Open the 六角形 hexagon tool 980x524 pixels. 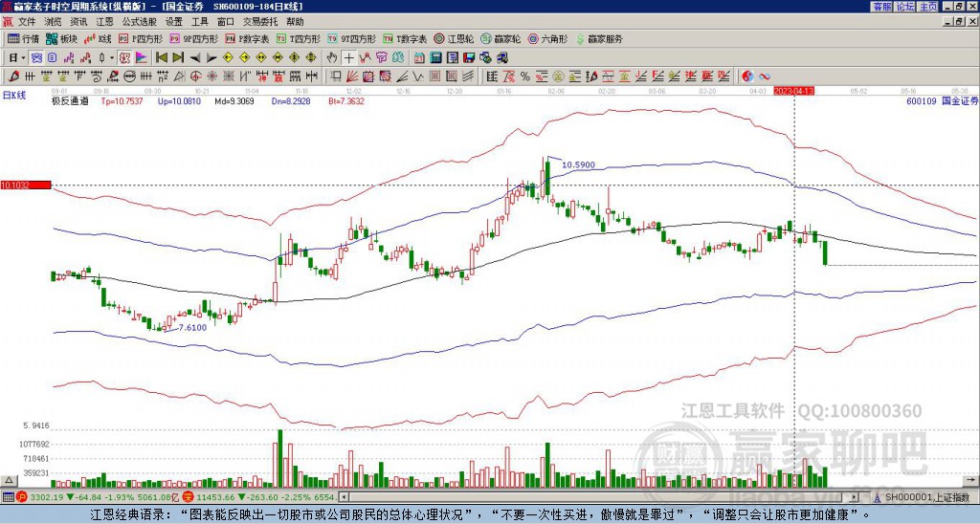(x=548, y=38)
